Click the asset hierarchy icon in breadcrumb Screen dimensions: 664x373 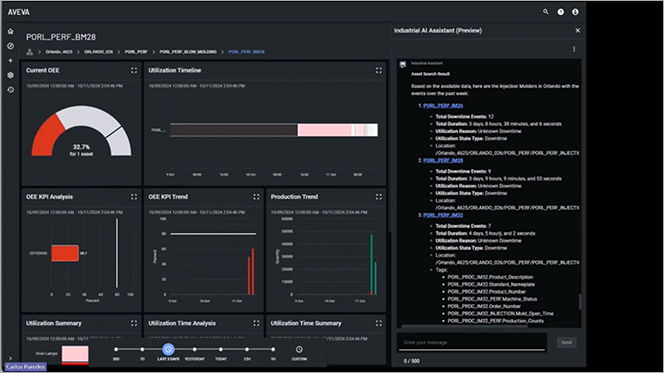30,52
